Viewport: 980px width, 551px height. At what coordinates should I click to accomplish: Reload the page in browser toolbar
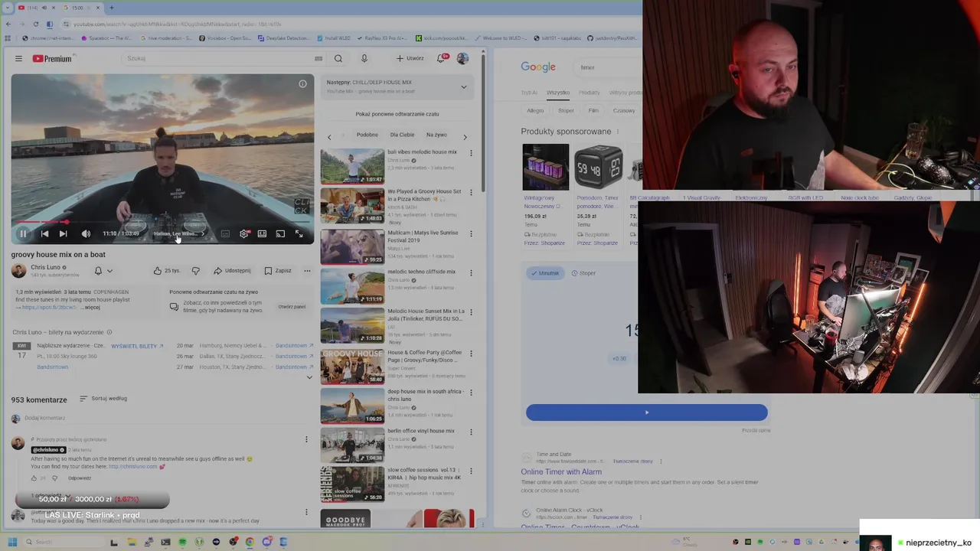(35, 24)
